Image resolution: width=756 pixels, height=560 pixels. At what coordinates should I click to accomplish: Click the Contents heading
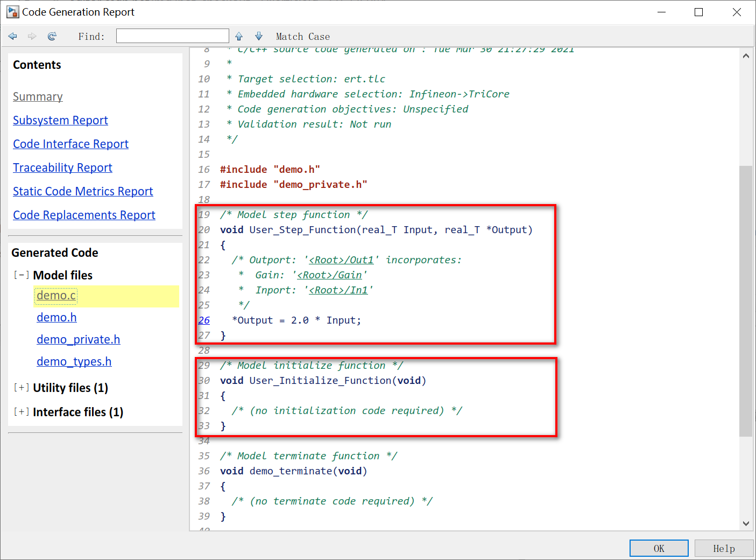click(37, 65)
